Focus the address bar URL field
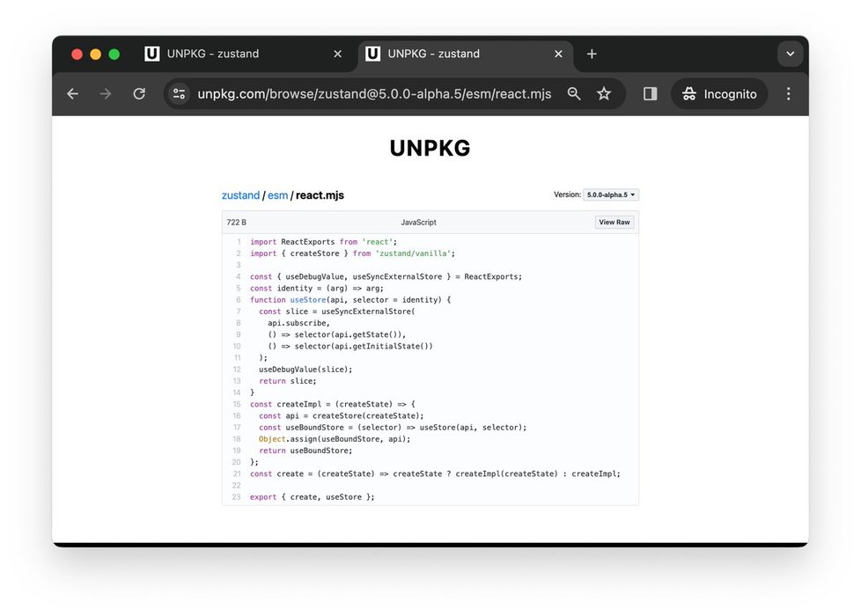The image size is (861, 616). [x=374, y=94]
